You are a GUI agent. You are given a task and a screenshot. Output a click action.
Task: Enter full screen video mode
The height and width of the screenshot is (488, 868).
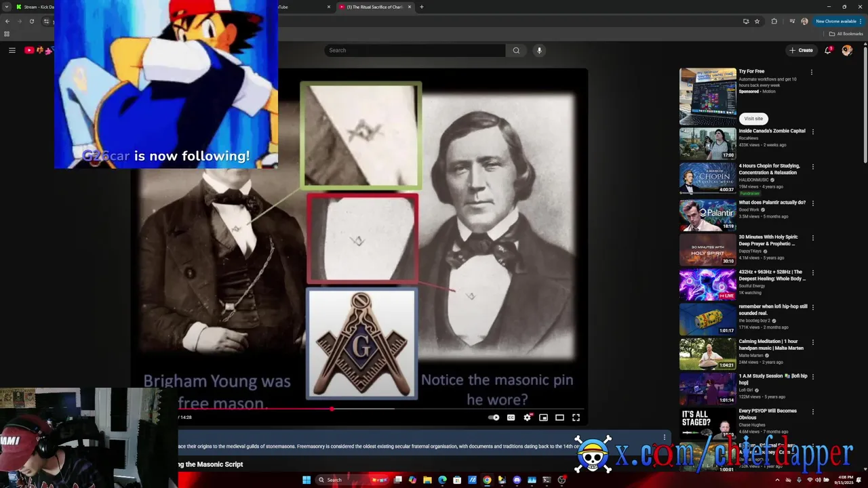[576, 418]
